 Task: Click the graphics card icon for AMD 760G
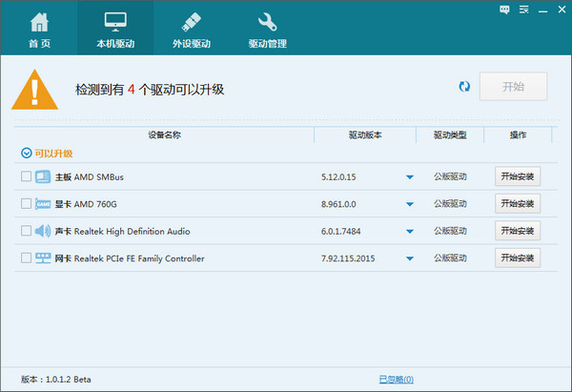click(43, 204)
